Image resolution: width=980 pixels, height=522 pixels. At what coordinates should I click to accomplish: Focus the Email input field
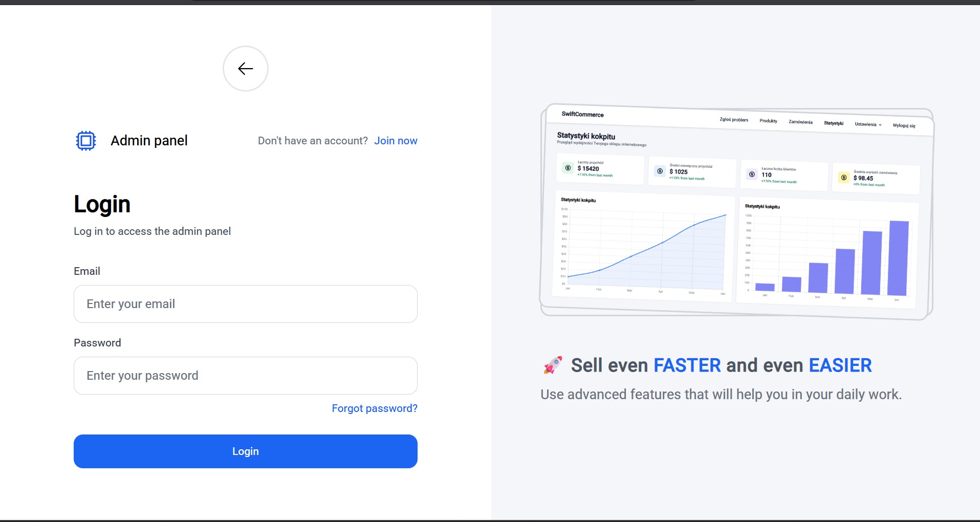246,304
